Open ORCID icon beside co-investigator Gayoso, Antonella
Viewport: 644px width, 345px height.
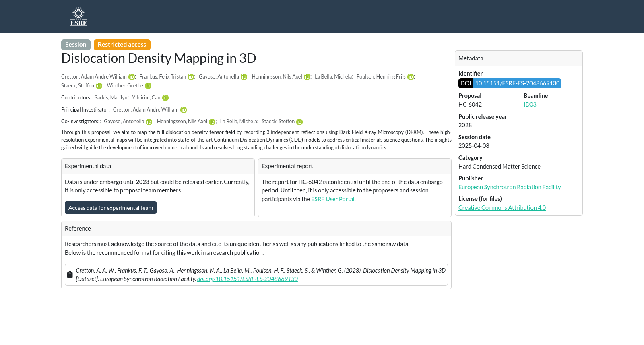(x=149, y=122)
